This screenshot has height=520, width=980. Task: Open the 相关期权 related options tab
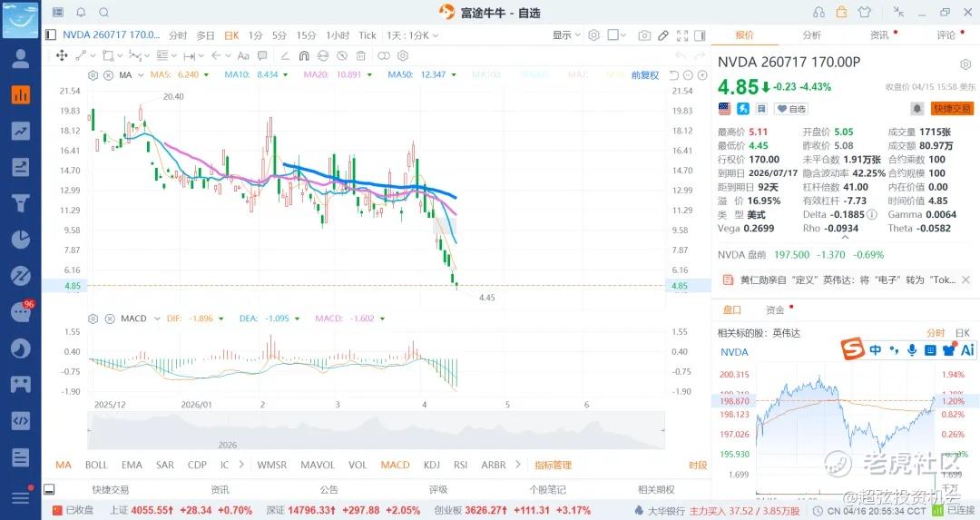tap(656, 489)
